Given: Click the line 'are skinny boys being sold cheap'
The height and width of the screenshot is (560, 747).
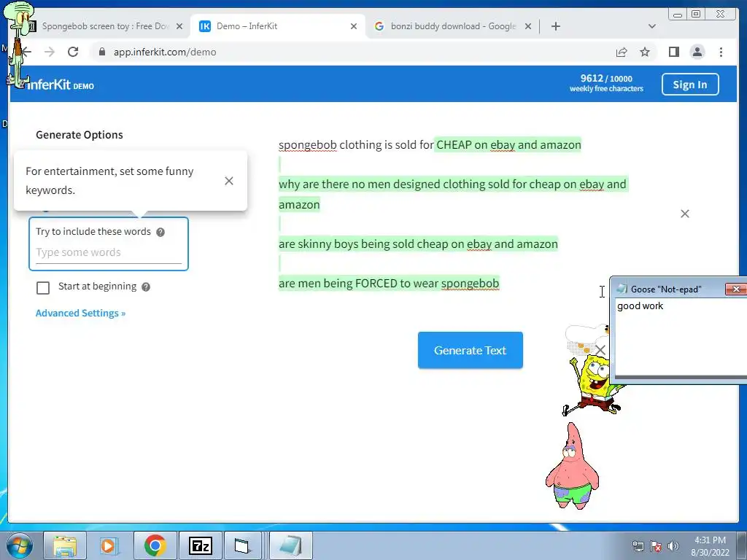Looking at the screenshot, I should pos(418,244).
